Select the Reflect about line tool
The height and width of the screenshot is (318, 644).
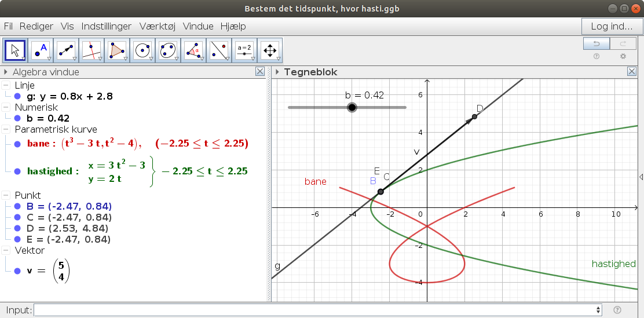pos(219,50)
